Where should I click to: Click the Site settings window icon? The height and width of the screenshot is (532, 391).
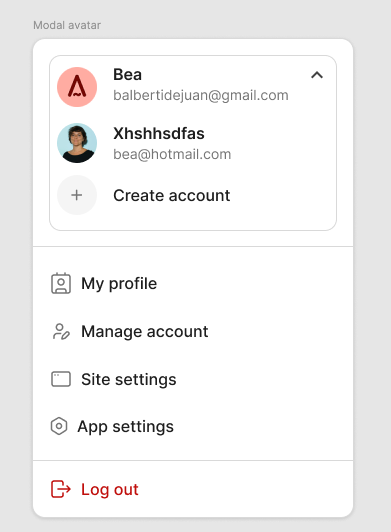click(61, 379)
